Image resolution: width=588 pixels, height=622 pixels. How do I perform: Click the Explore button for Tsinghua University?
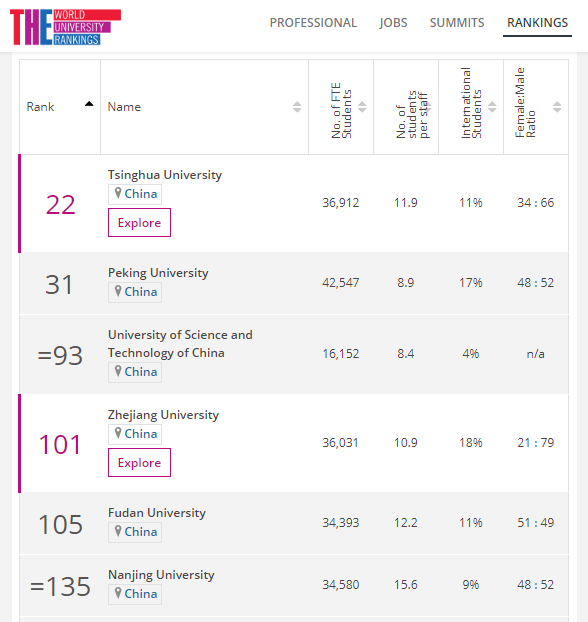139,223
